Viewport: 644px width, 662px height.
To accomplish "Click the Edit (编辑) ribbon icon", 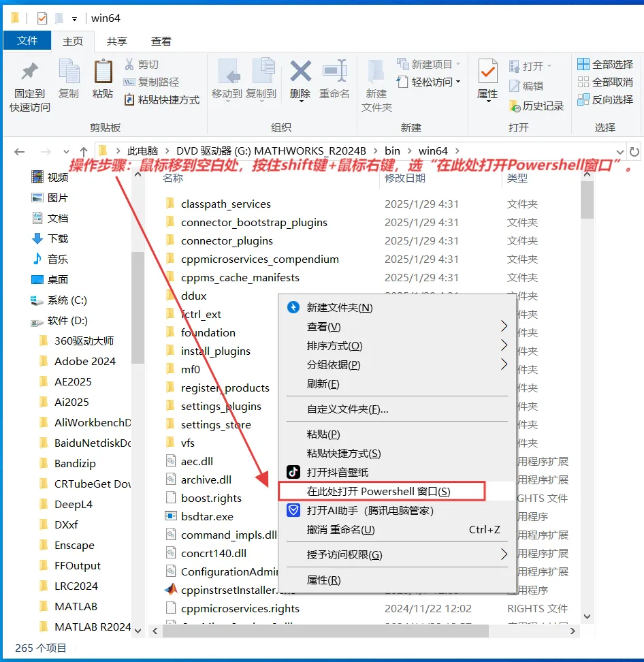I will point(515,86).
